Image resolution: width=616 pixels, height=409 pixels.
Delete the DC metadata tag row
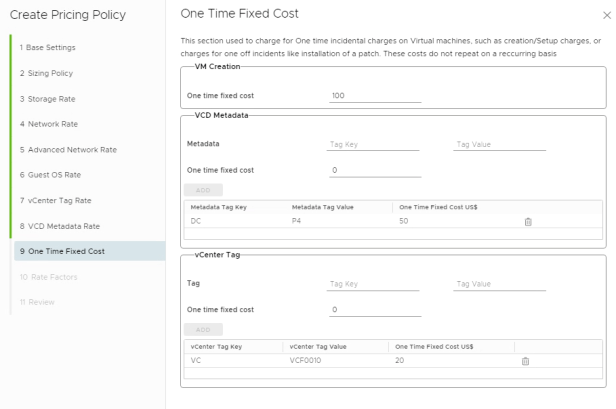pyautogui.click(x=528, y=221)
